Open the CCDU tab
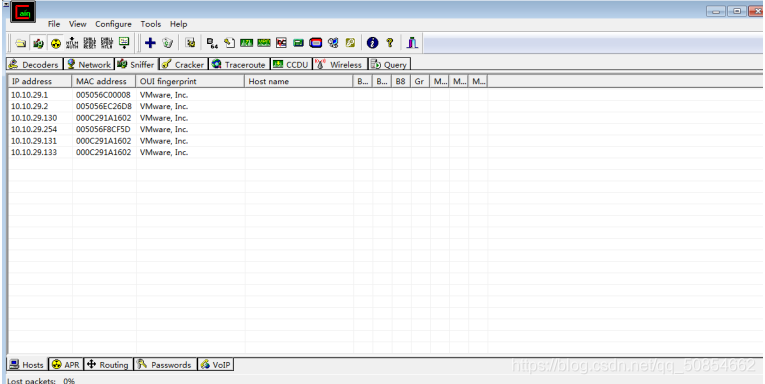Viewport: 765px width, 384px height. pyautogui.click(x=291, y=64)
